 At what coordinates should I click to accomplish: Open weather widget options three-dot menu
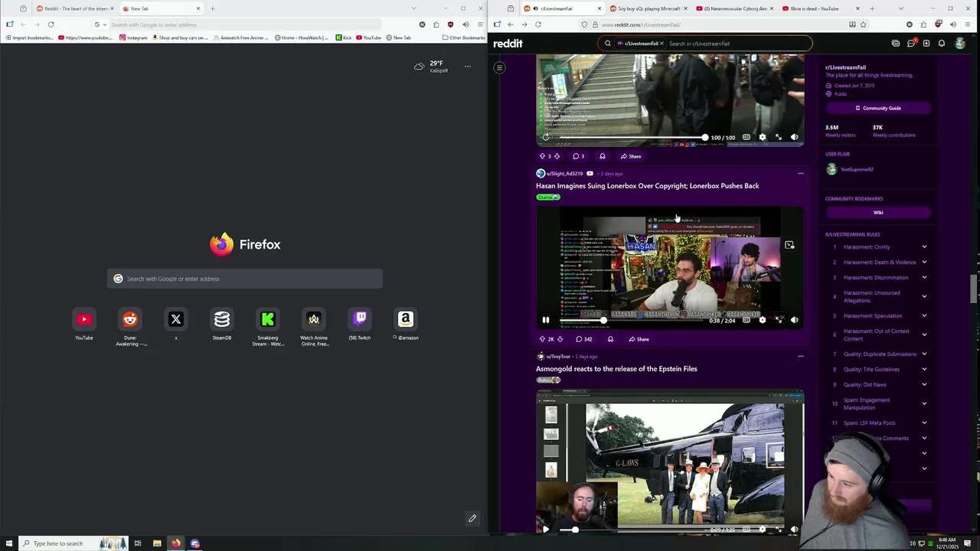tap(468, 67)
